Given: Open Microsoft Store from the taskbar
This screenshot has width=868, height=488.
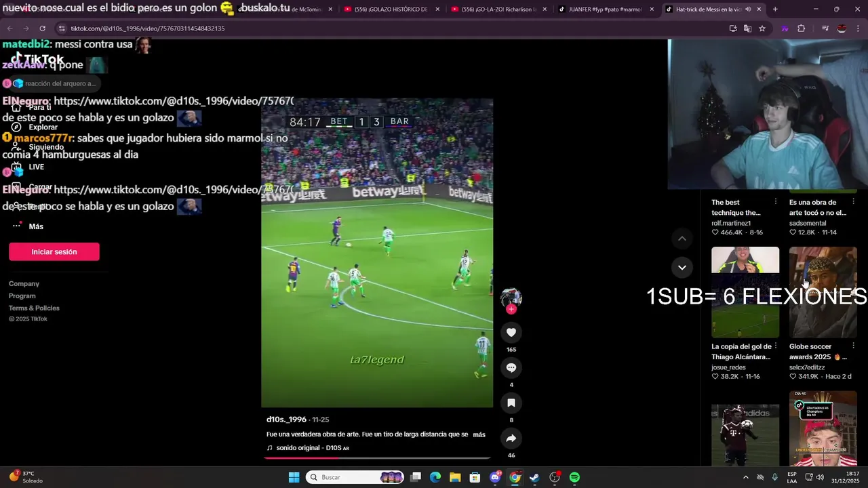Looking at the screenshot, I should (x=475, y=477).
